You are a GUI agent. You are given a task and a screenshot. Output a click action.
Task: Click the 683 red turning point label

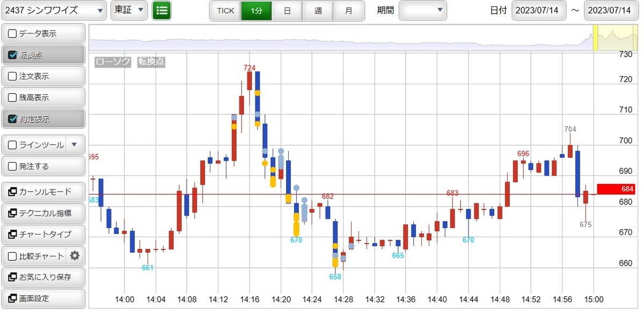pos(452,193)
